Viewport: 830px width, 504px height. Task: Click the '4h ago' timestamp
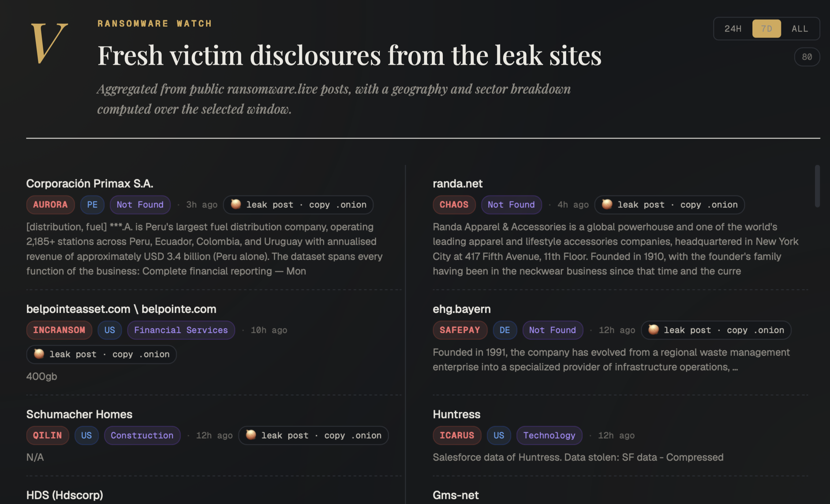[573, 204]
